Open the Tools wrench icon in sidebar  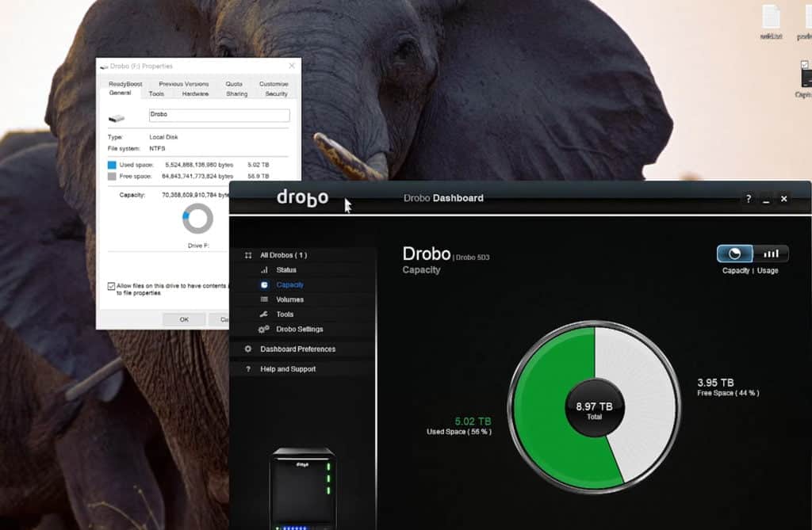coord(264,315)
